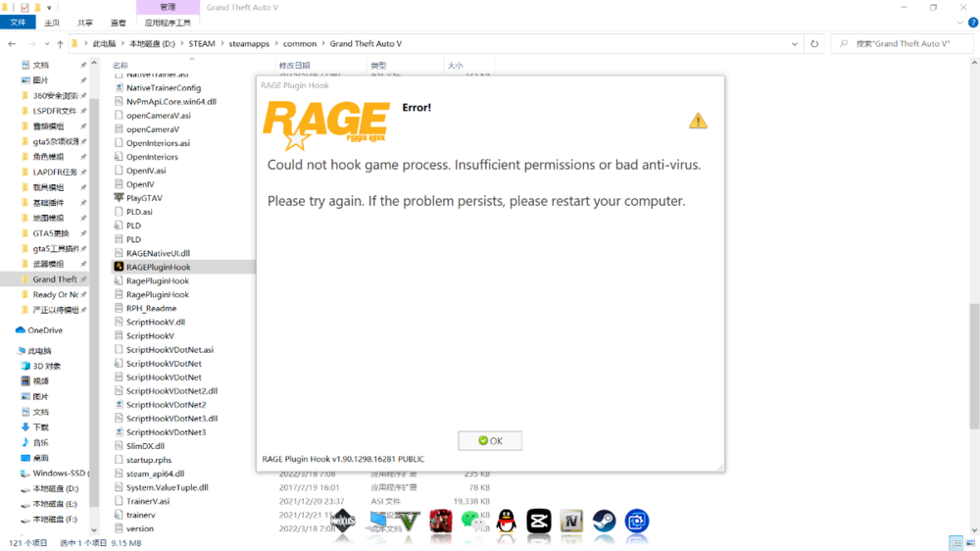Image resolution: width=980 pixels, height=551 pixels.
Task: Select the RAGEPluginHook application file
Action: pyautogui.click(x=158, y=267)
